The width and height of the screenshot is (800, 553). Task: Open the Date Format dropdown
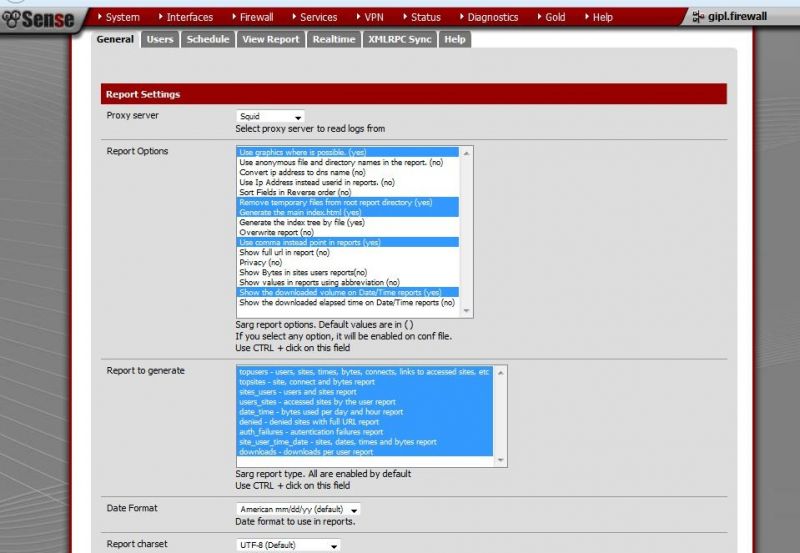[x=298, y=509]
